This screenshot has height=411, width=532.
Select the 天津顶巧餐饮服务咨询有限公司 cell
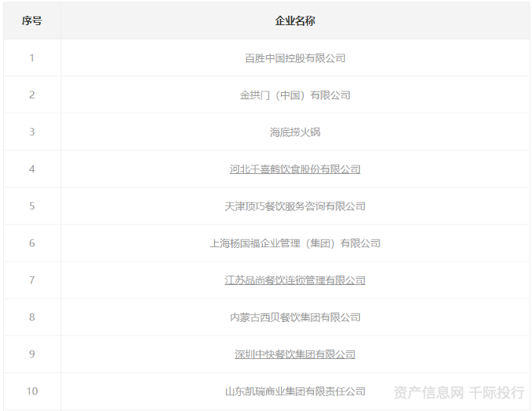(295, 206)
